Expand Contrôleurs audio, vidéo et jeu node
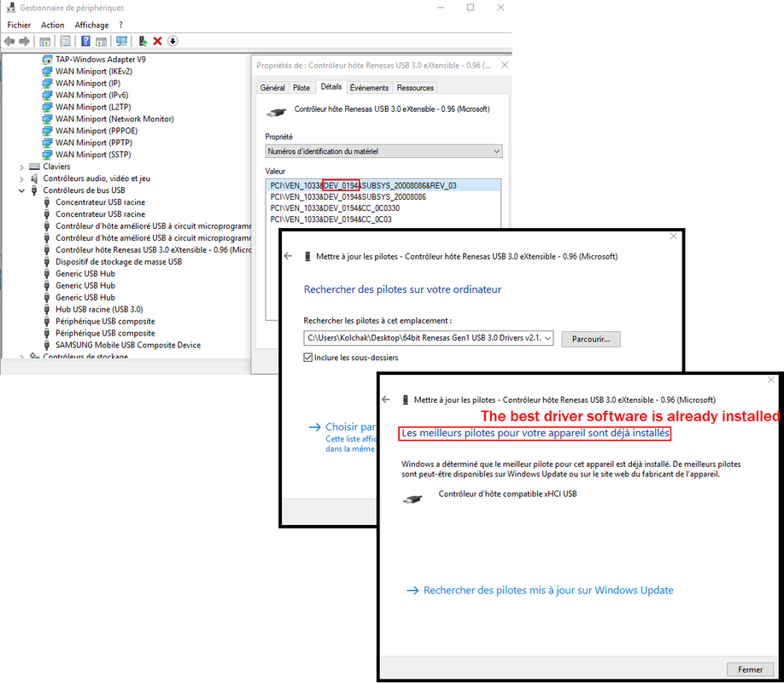The image size is (784, 683). (21, 179)
